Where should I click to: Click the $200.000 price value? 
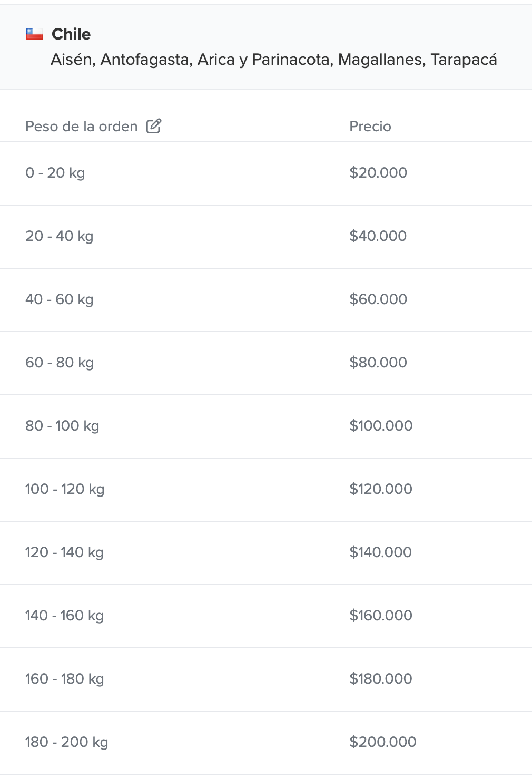tap(383, 742)
